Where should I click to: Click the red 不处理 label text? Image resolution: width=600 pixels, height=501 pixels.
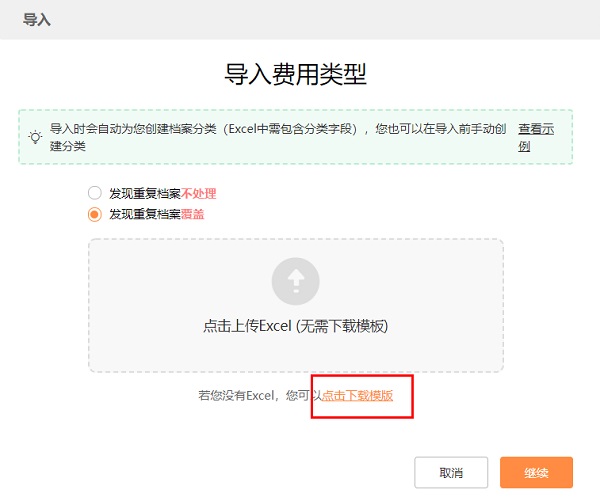pos(199,193)
